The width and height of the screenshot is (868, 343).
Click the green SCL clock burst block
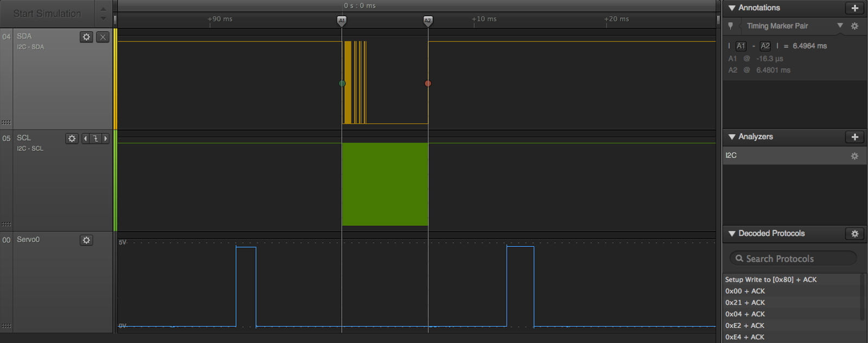click(385, 184)
